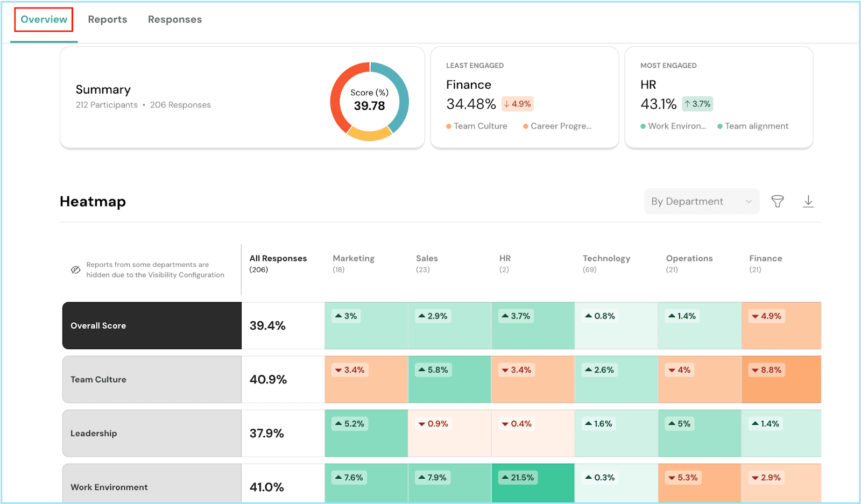Click the hidden-visibility eye icon
The width and height of the screenshot is (861, 504).
[76, 269]
